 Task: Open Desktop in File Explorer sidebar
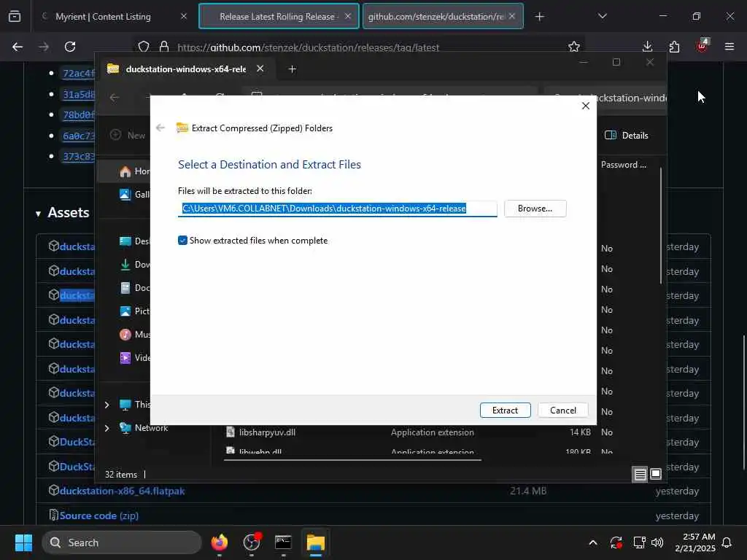[x=134, y=241]
